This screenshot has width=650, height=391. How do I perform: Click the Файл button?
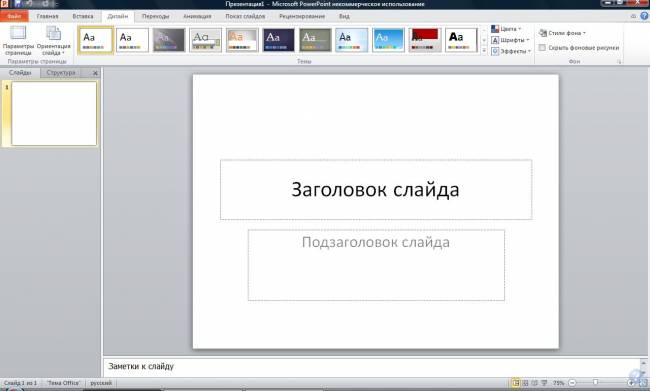pos(14,16)
